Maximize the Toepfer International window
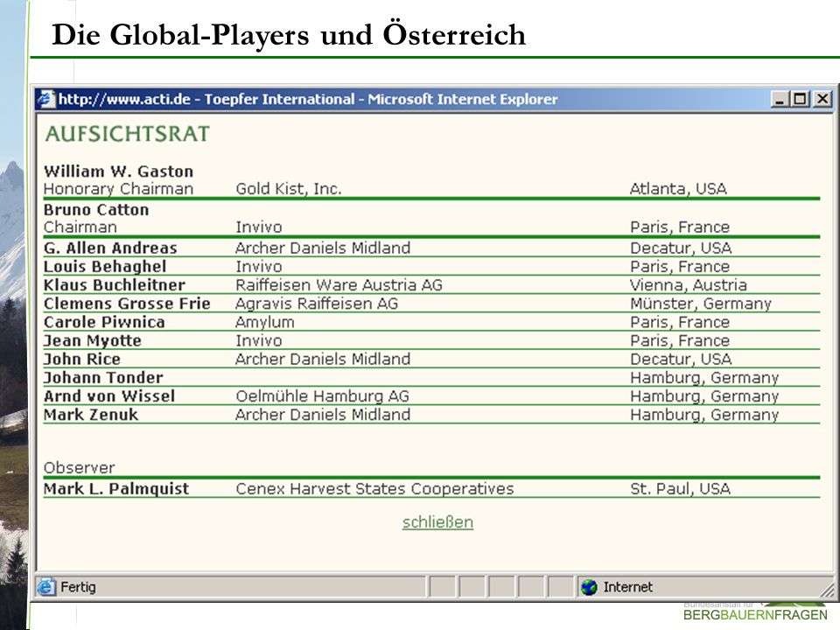Screen dimensions: 840x630 pos(801,99)
